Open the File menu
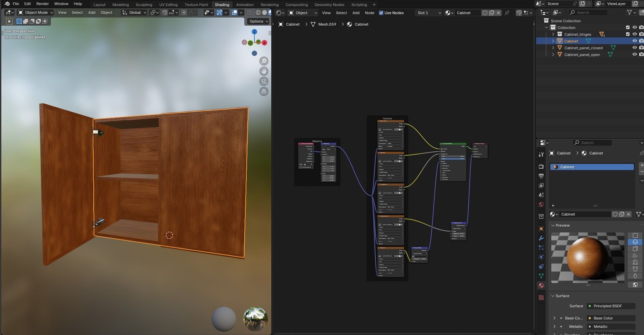 click(x=16, y=4)
